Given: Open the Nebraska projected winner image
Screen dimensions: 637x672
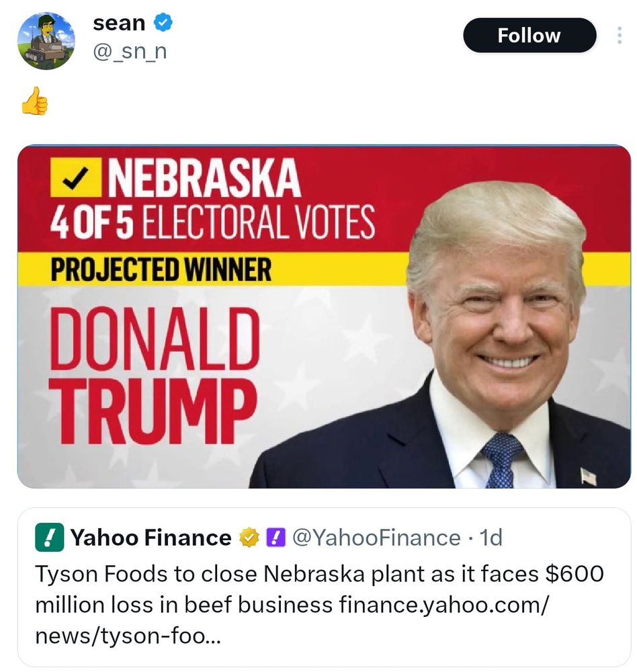Looking at the screenshot, I should [324, 317].
